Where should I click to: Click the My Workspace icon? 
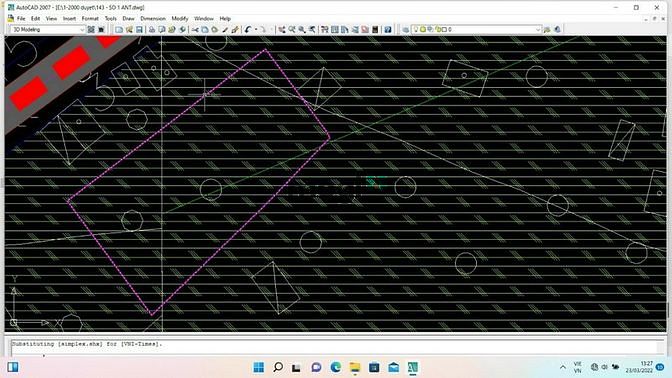coord(101,30)
